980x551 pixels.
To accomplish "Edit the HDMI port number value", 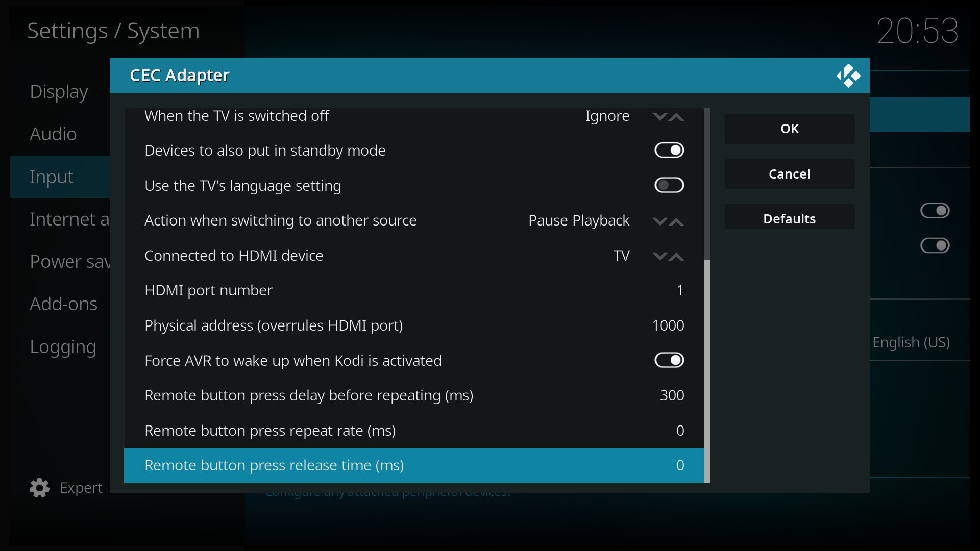I will [x=679, y=290].
